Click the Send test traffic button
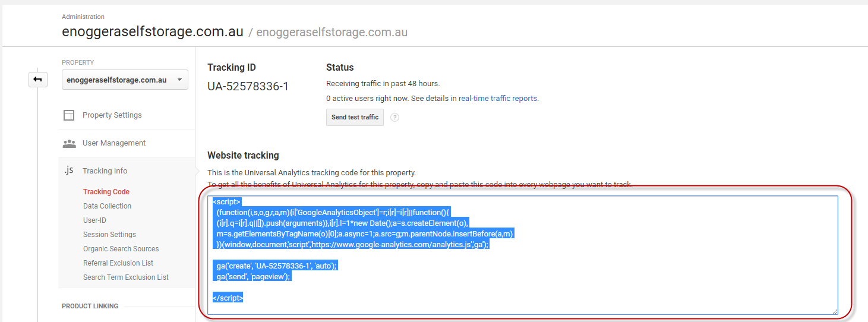Screen dimensions: 868x322 click(355, 117)
